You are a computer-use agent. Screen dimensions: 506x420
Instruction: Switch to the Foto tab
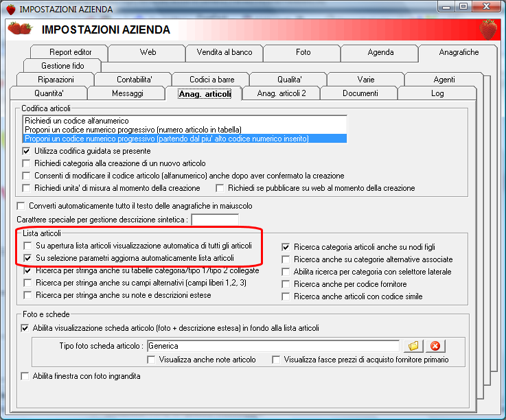[x=303, y=52]
